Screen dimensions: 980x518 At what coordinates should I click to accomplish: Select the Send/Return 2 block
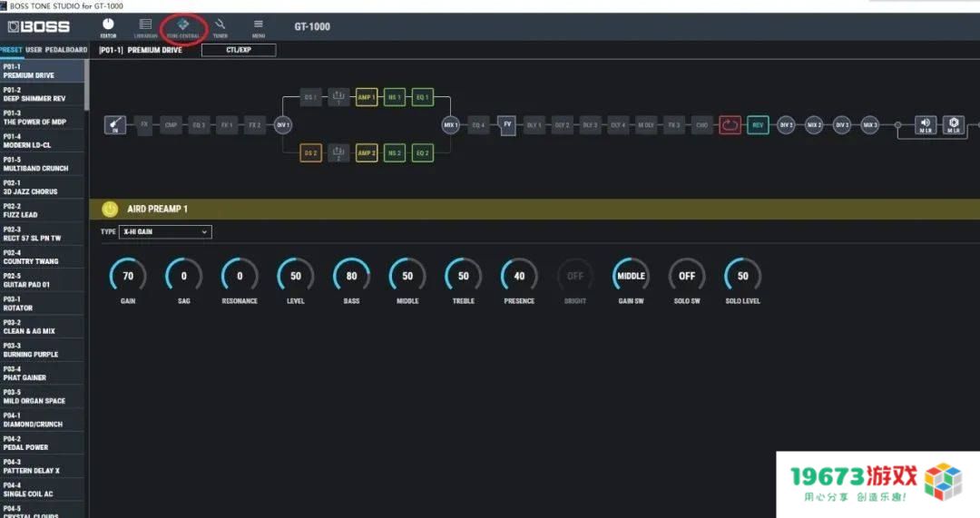pos(338,153)
